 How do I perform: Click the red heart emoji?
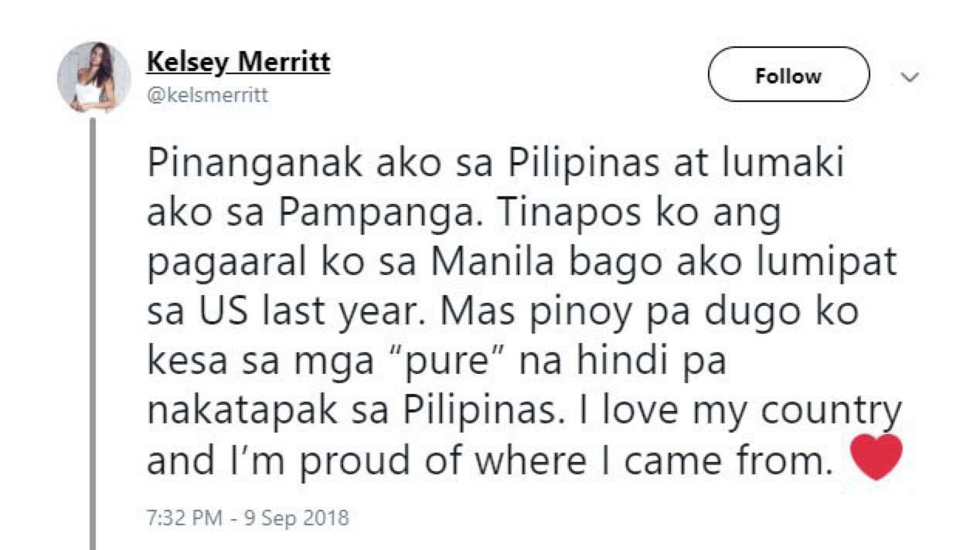875,456
